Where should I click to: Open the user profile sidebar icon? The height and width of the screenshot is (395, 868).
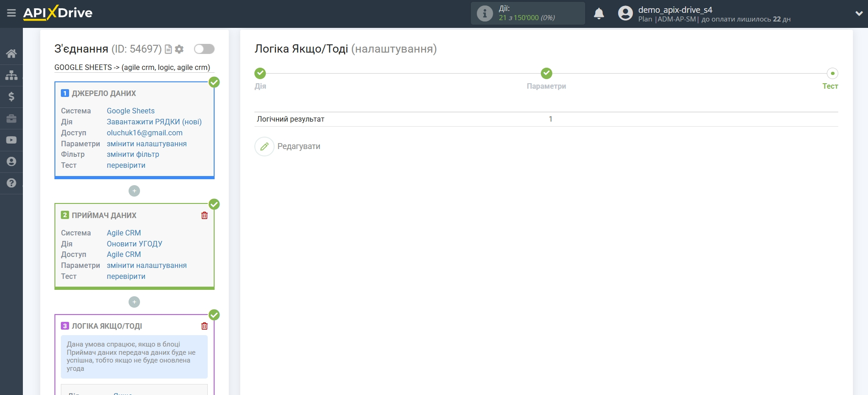click(x=11, y=161)
